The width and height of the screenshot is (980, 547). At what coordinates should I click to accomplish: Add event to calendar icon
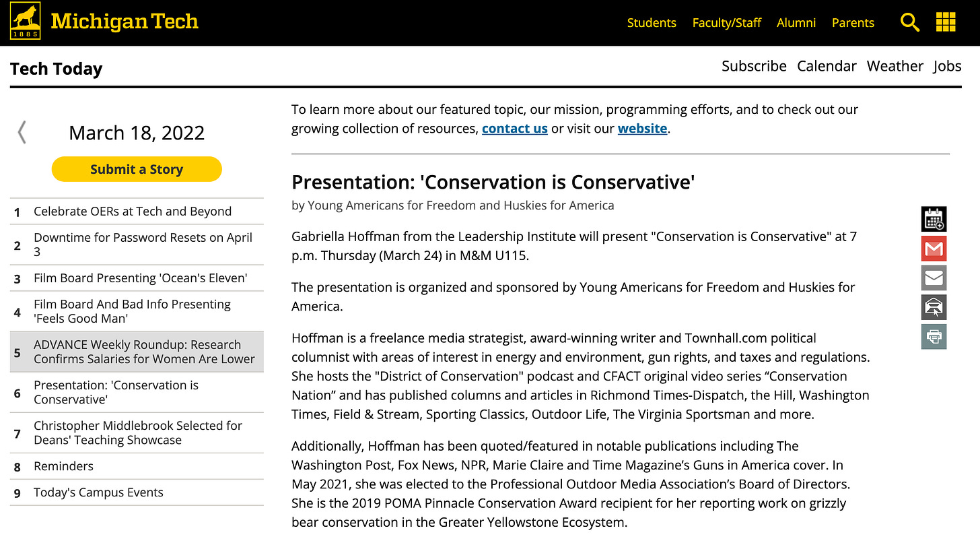[934, 219]
